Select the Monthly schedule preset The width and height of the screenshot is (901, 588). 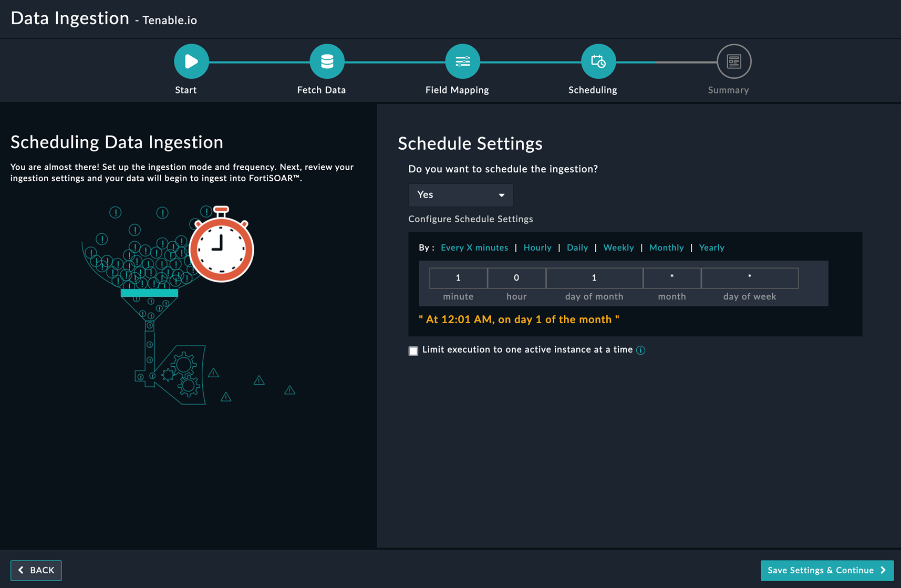[666, 247]
